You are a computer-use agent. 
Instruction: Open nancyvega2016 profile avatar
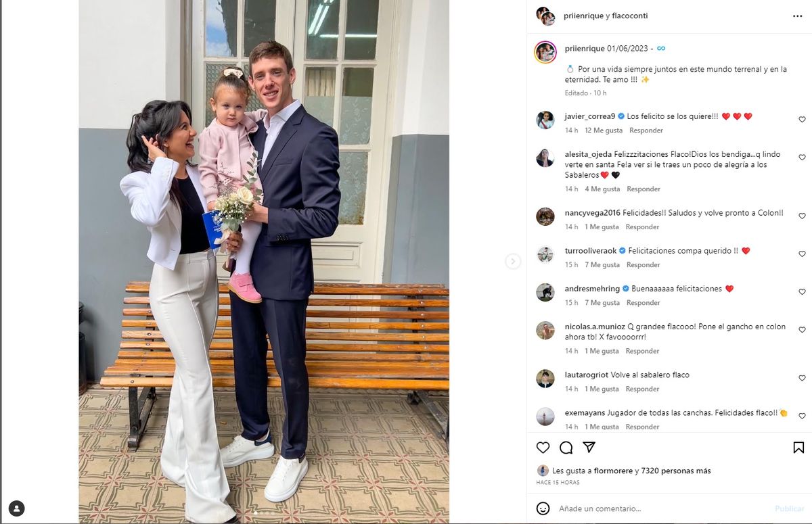coord(545,216)
